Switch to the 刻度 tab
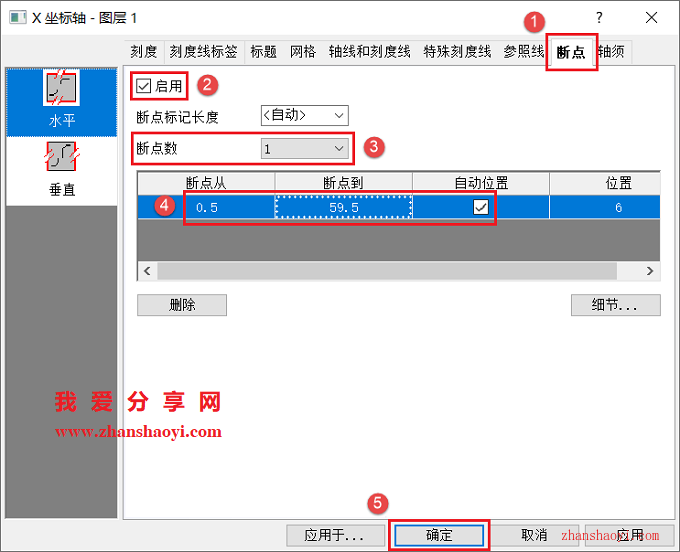680x552 pixels. point(144,52)
